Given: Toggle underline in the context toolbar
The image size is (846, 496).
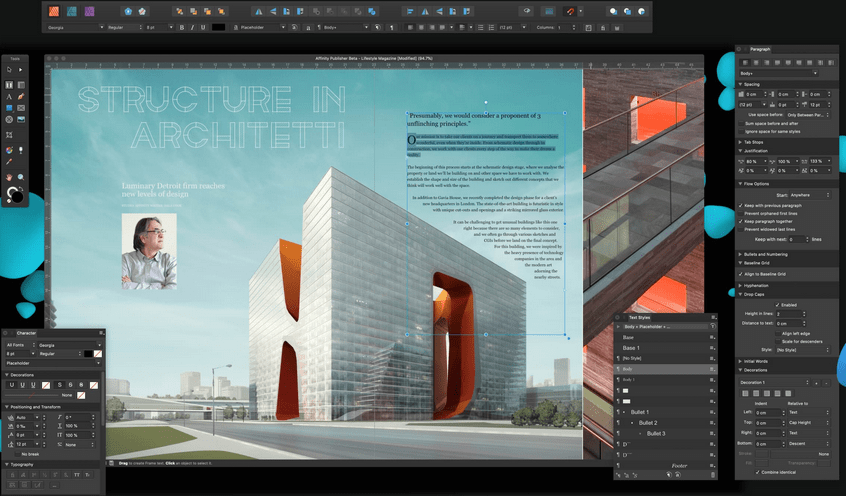Looking at the screenshot, I should (x=203, y=28).
